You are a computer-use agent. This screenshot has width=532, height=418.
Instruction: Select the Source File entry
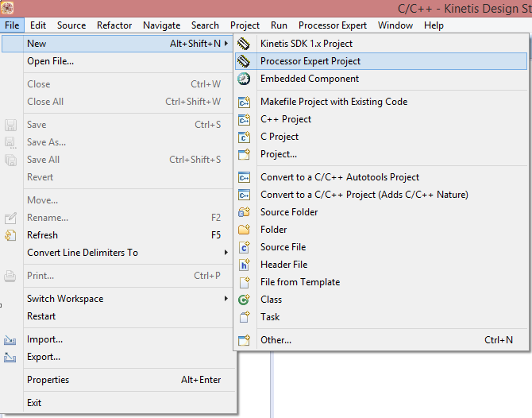(381, 247)
